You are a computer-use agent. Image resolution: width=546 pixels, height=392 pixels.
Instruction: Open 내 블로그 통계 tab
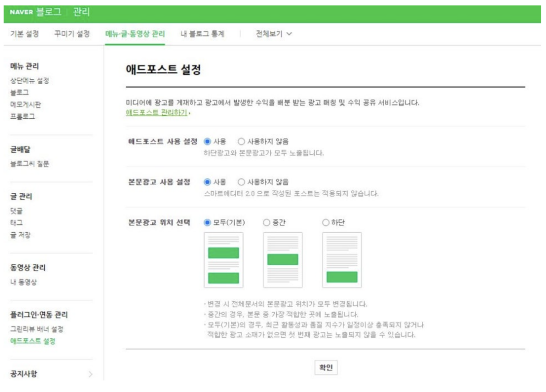(202, 34)
